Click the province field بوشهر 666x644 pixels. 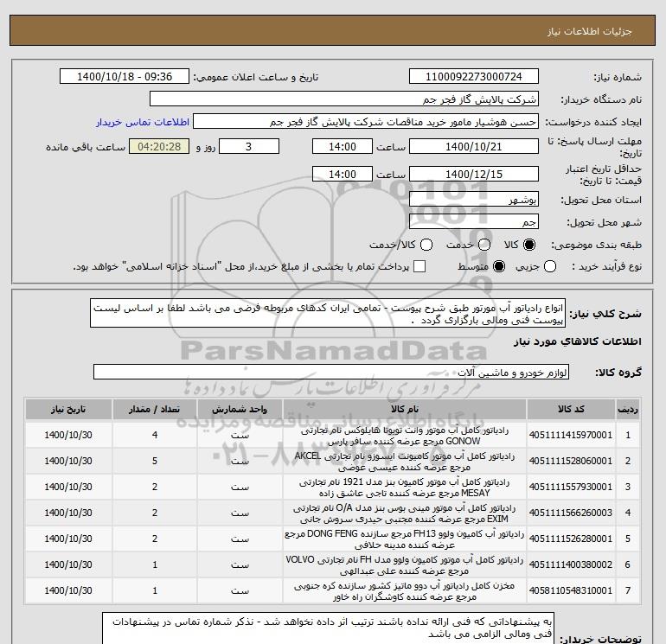(x=474, y=199)
